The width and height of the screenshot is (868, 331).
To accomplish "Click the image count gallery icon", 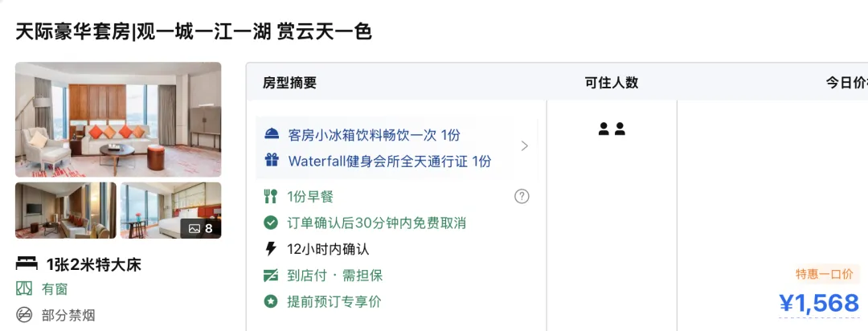I will [194, 228].
